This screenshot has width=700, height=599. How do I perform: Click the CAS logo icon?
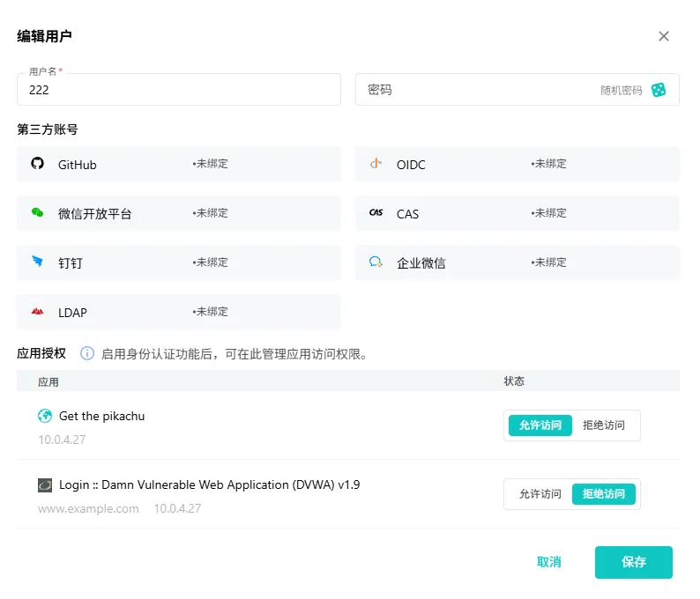coord(376,213)
